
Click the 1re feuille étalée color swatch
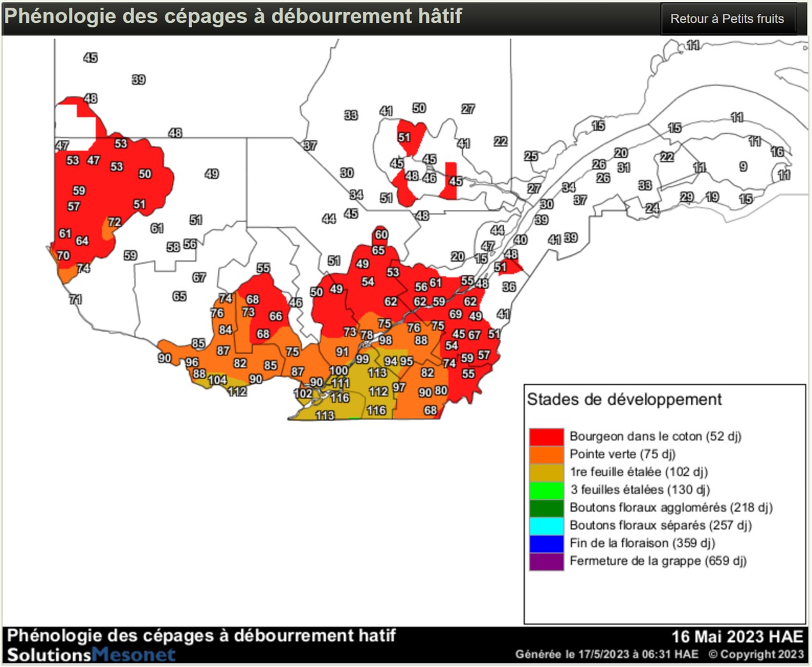click(546, 472)
